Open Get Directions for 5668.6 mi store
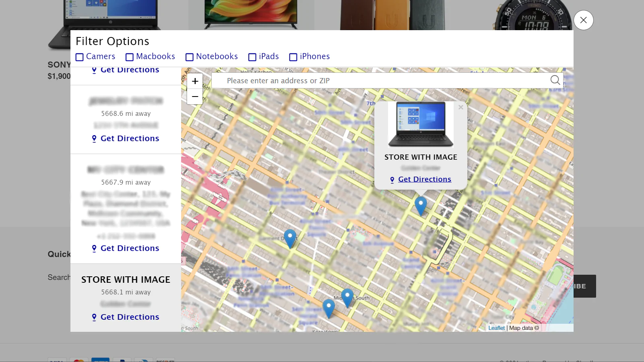 pyautogui.click(x=130, y=138)
